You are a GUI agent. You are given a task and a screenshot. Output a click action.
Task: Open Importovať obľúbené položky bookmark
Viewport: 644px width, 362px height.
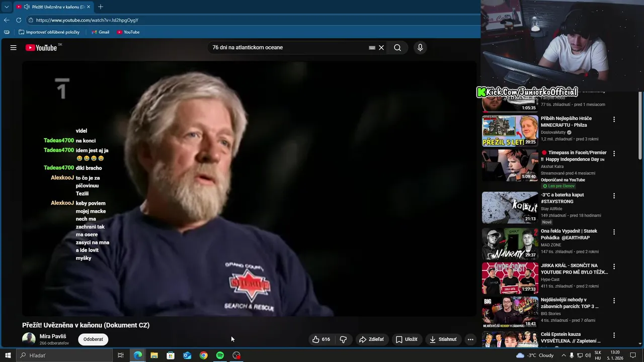coord(49,32)
